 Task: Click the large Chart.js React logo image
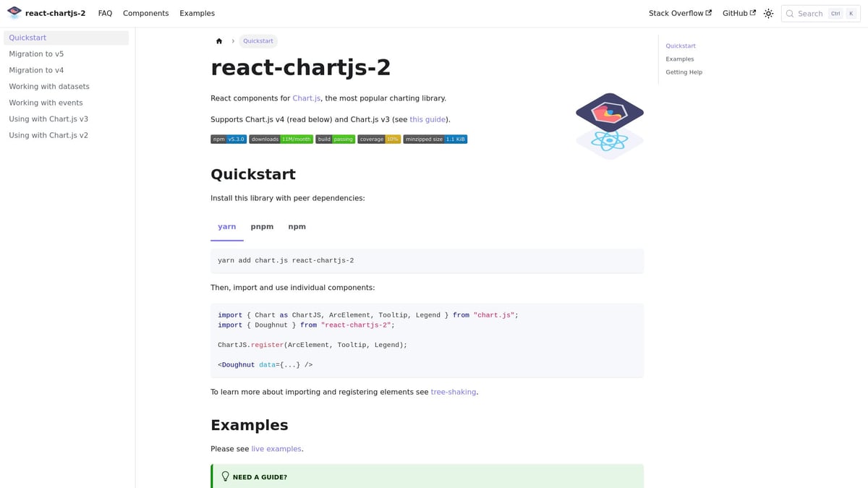[x=609, y=126]
